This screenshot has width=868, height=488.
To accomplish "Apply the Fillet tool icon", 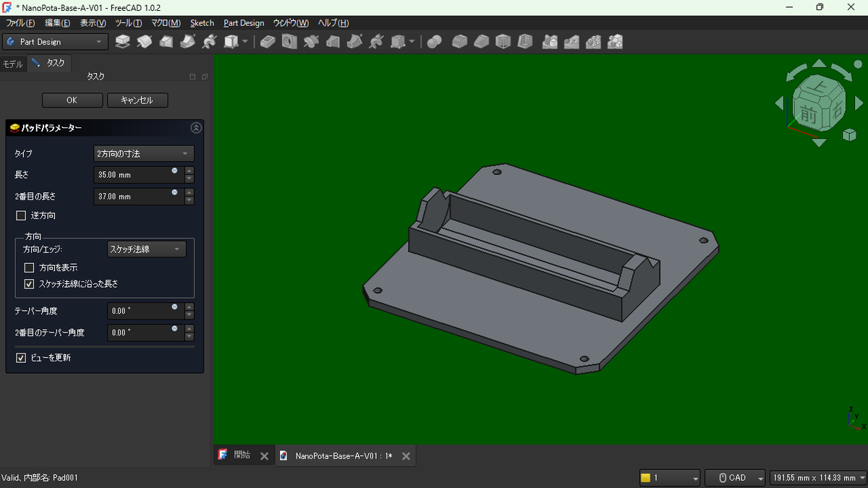I will click(x=459, y=42).
